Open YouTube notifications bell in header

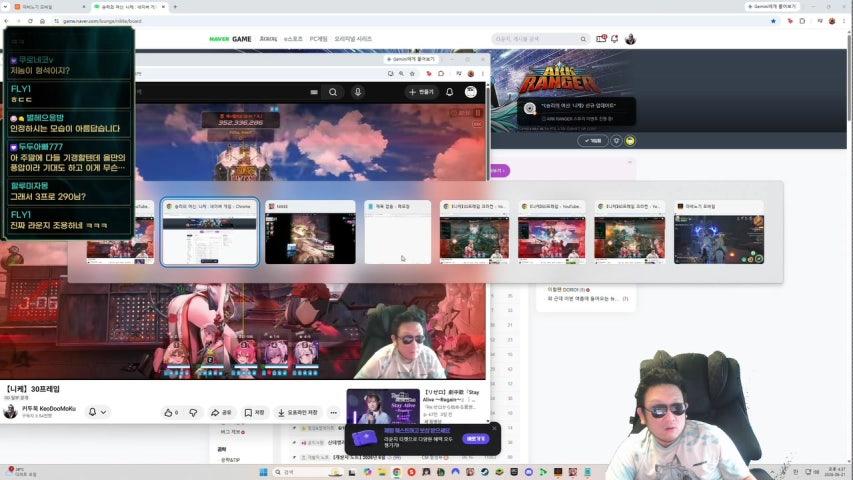pos(449,92)
